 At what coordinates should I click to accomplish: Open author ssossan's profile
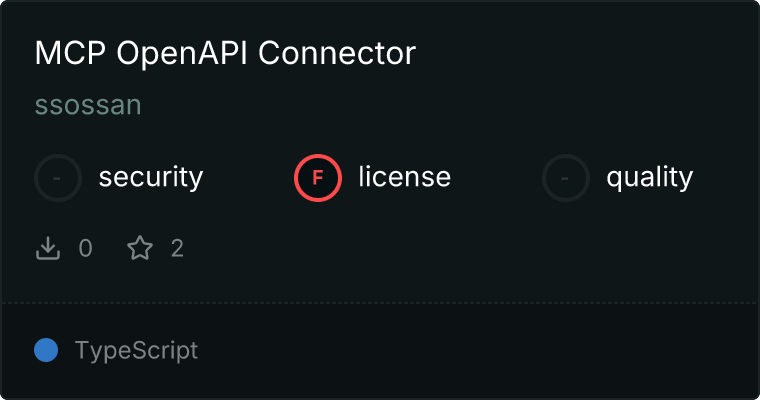pos(88,106)
